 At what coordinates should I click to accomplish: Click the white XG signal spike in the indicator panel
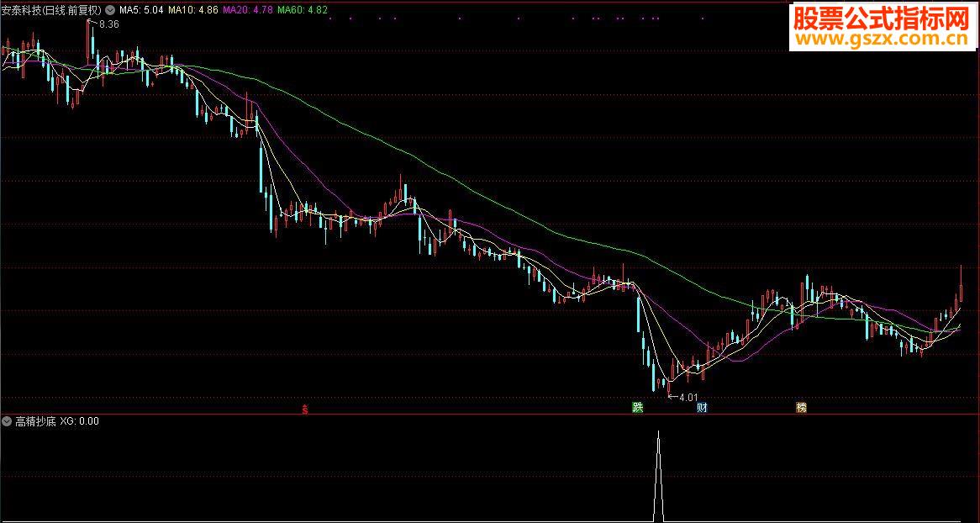(658, 475)
